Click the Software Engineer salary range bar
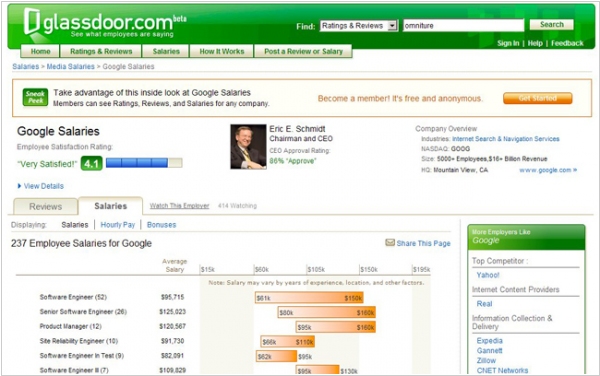The image size is (600, 376). click(x=309, y=298)
